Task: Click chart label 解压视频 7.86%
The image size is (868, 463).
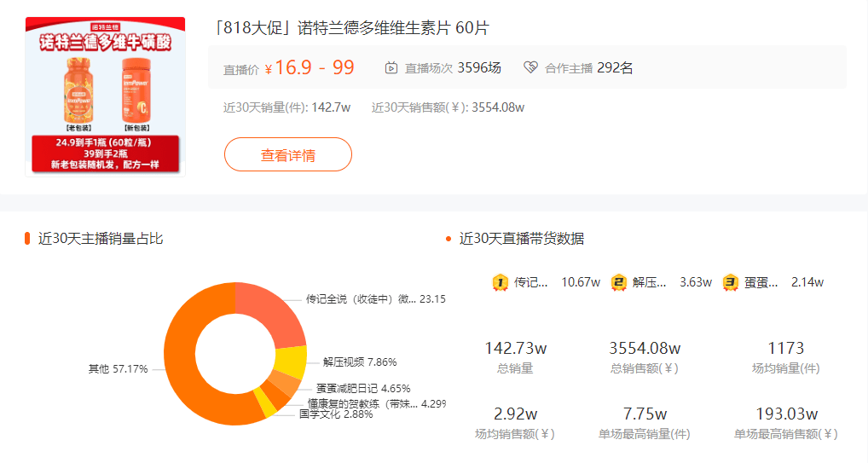Action: pos(360,362)
